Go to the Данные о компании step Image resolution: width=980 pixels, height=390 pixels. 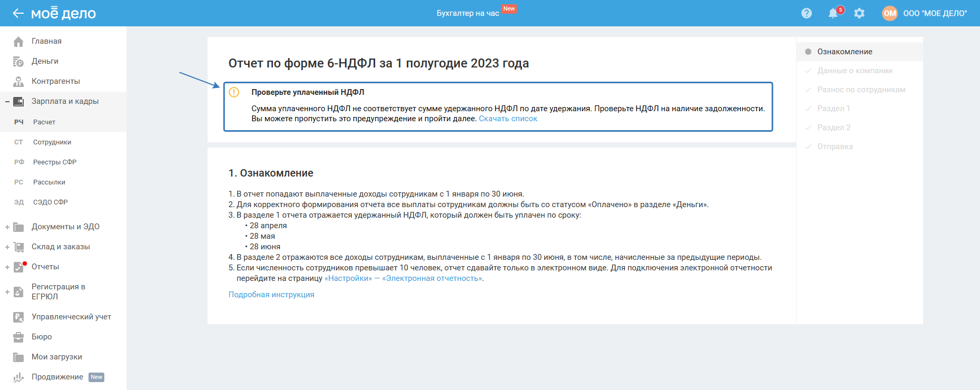(855, 71)
